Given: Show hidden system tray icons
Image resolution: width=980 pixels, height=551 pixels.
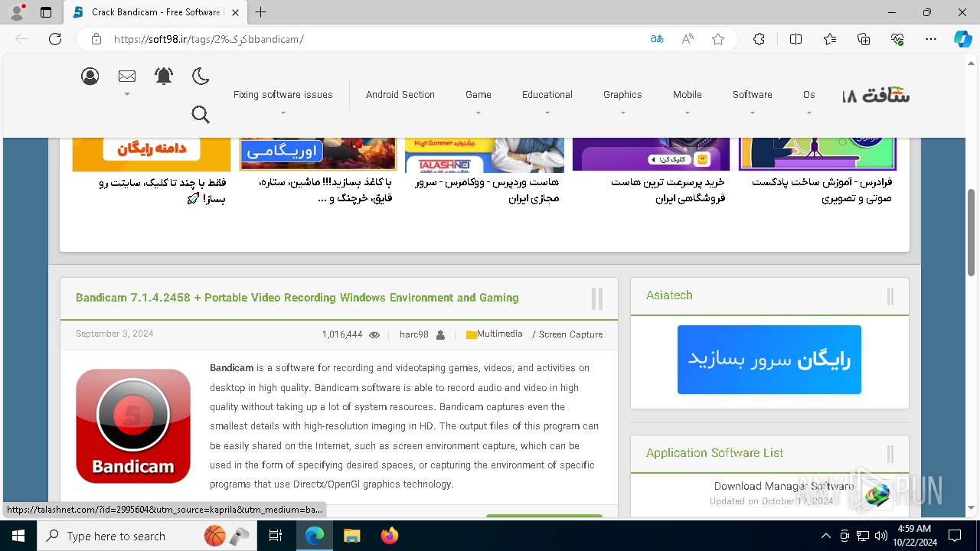Looking at the screenshot, I should 825,536.
